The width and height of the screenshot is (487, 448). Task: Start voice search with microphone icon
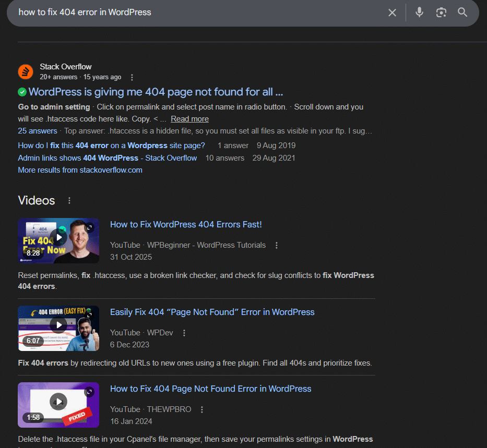(419, 13)
